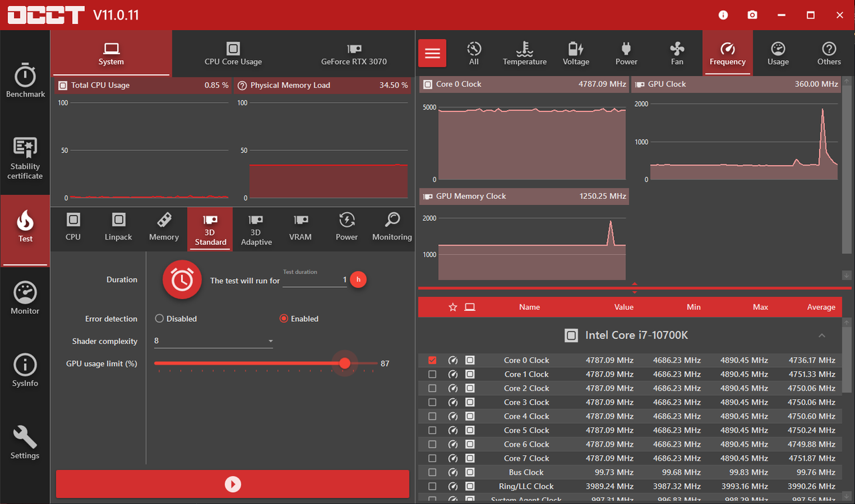Uncheck the Core 0 Clock checkbox

click(432, 360)
